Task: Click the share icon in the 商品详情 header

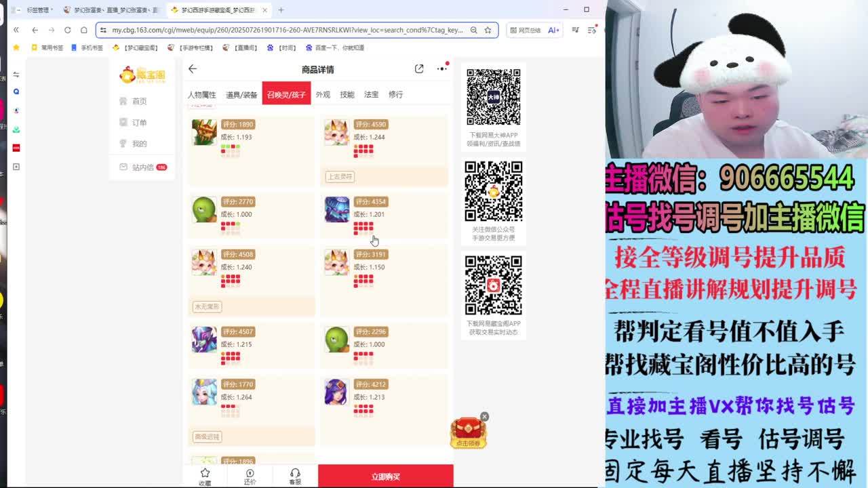Action: click(419, 69)
